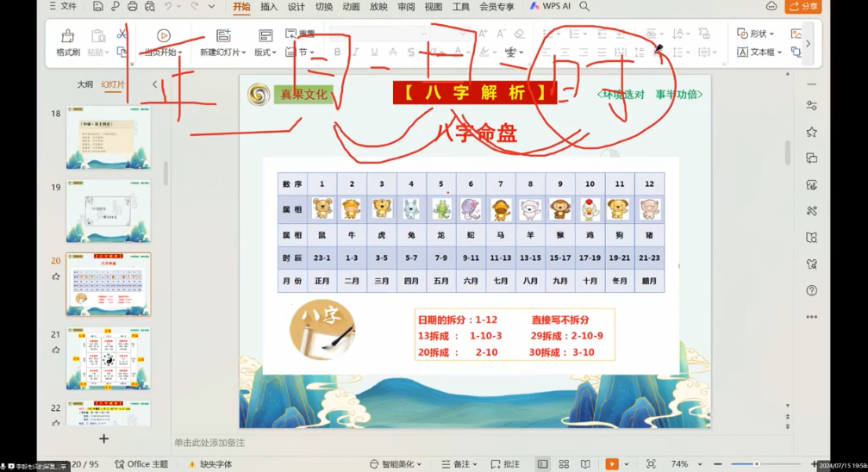868x472 pixels.
Task: Click the zoom slider in status bar
Action: pyautogui.click(x=764, y=464)
